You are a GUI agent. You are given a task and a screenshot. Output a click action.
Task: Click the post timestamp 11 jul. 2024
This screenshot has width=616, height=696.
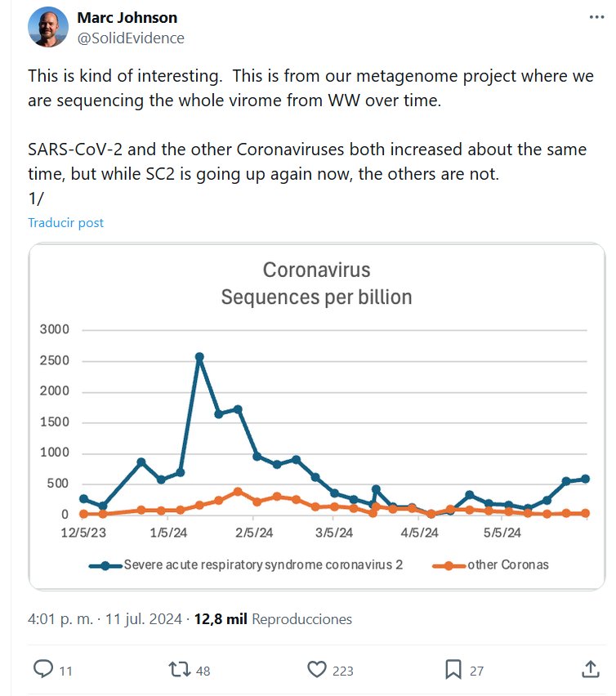[149, 619]
